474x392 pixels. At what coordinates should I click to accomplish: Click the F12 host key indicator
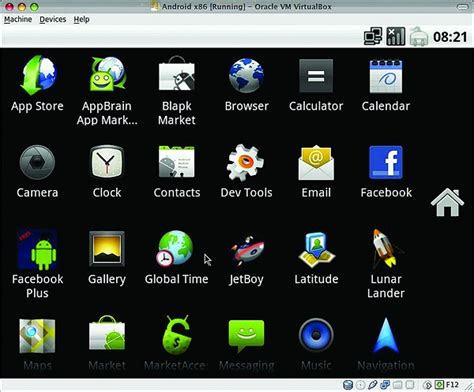point(452,385)
